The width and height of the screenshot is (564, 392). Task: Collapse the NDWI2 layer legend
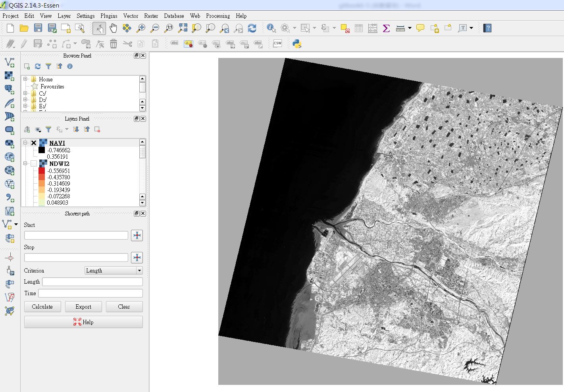[x=25, y=163]
